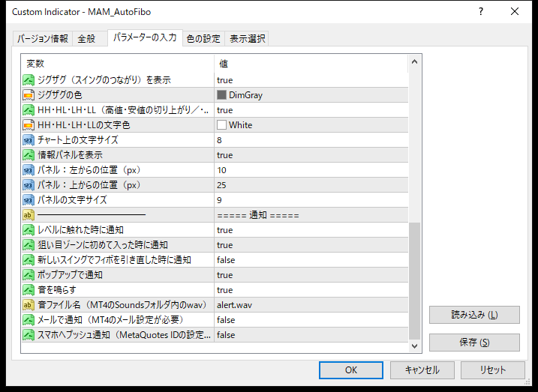
Task: Click the integer icon beside パネル：上からの位置
Action: (29, 185)
